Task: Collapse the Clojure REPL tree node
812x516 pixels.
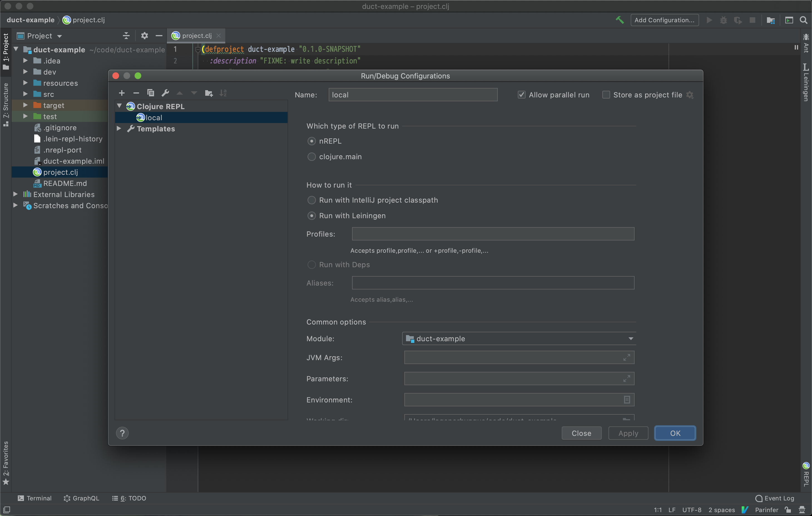Action: (119, 106)
